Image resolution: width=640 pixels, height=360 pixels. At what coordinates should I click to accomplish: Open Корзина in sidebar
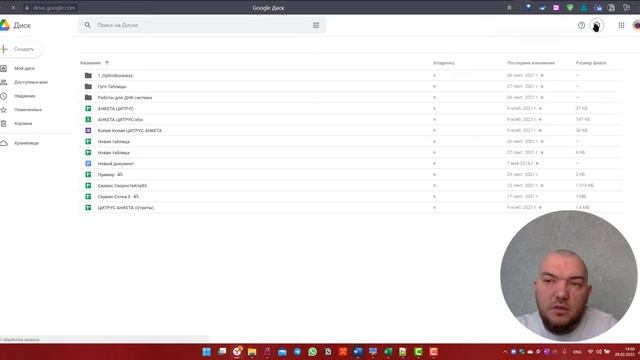pyautogui.click(x=23, y=124)
